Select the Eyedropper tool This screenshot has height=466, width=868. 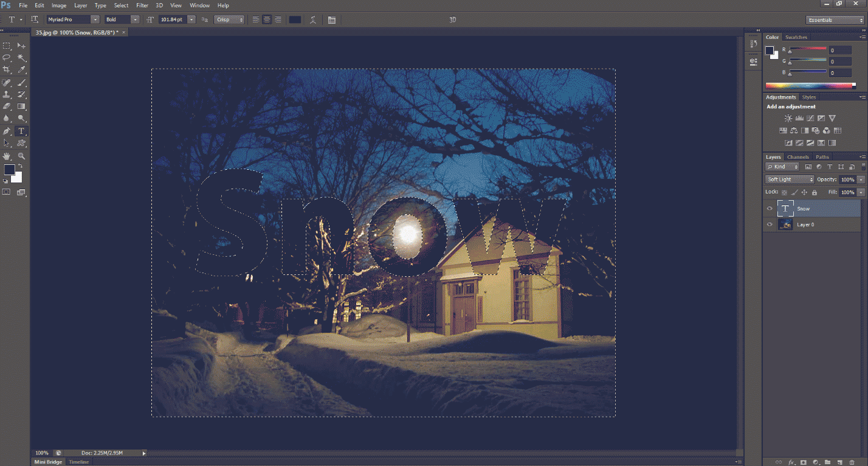(x=21, y=70)
